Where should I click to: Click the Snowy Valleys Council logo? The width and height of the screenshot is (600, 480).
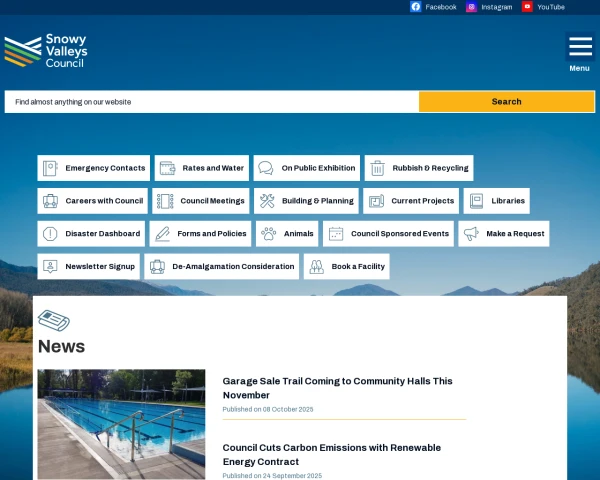[x=47, y=51]
